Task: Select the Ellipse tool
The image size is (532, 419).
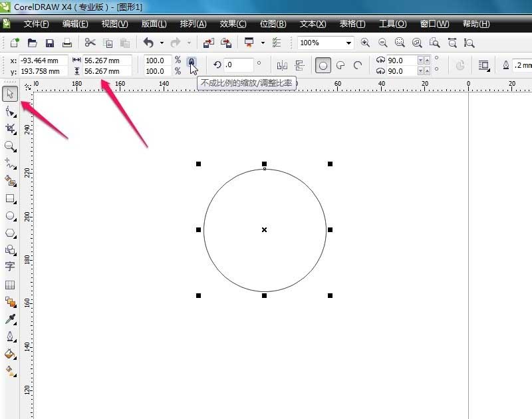Action: click(x=9, y=215)
